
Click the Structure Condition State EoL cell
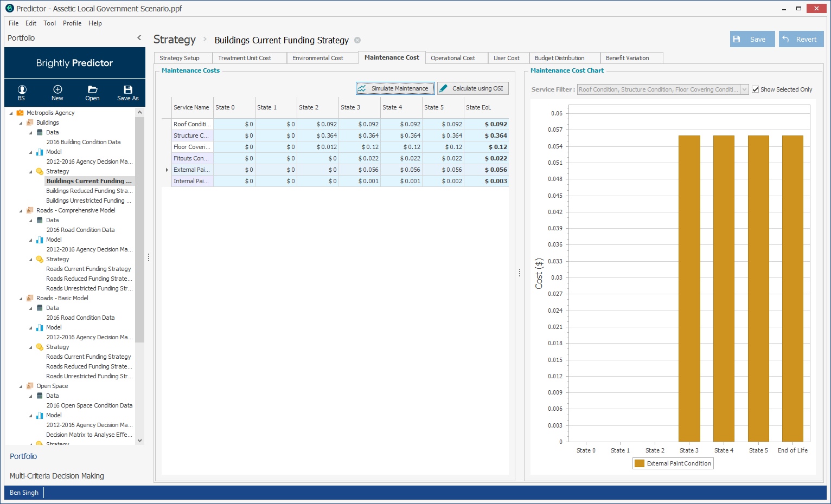point(486,135)
